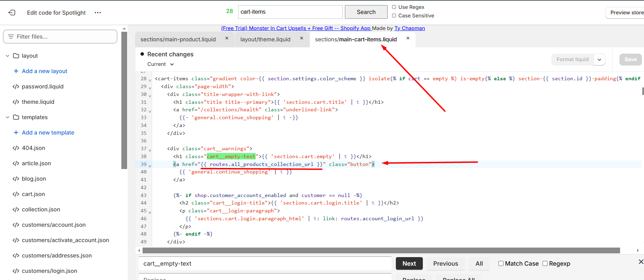
Task: Click the All matches button
Action: pyautogui.click(x=479, y=264)
